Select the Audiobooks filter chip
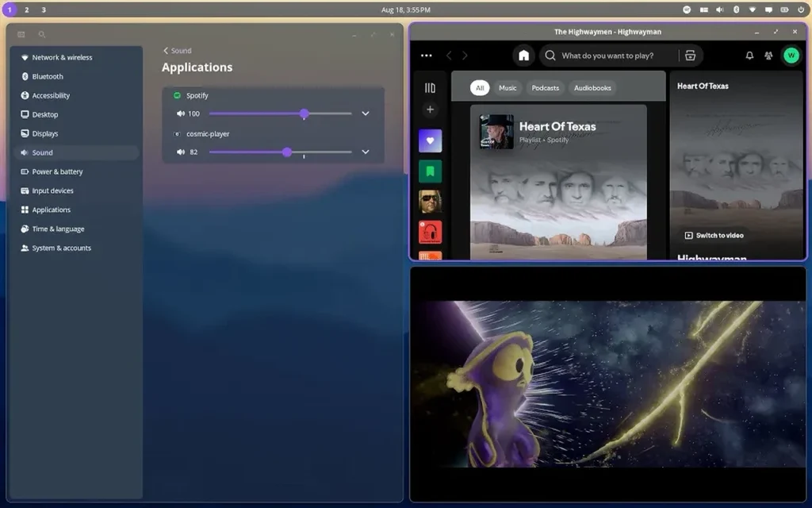This screenshot has height=508, width=812. point(592,88)
